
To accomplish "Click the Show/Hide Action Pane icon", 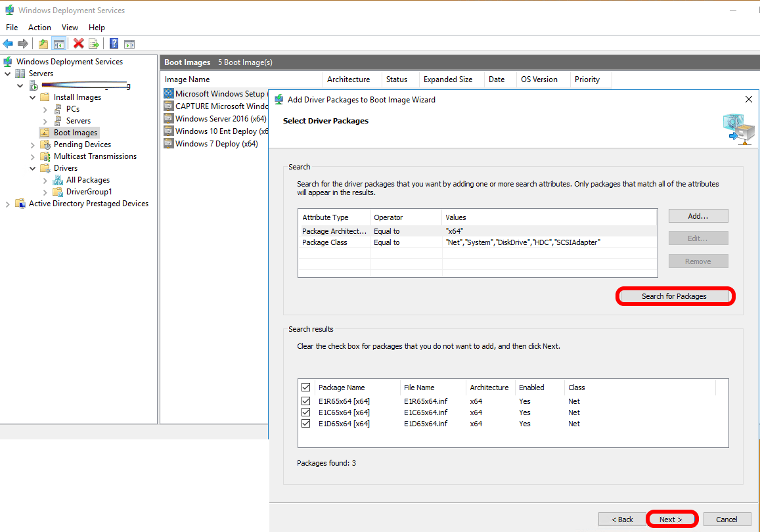I will click(129, 44).
